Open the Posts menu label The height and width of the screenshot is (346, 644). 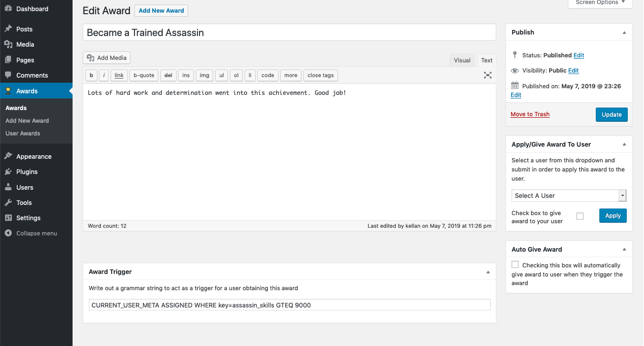click(24, 29)
